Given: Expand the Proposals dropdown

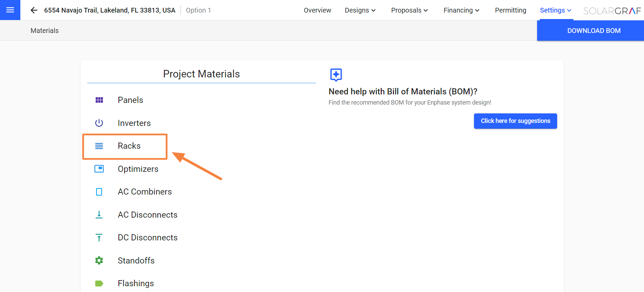Looking at the screenshot, I should (409, 10).
